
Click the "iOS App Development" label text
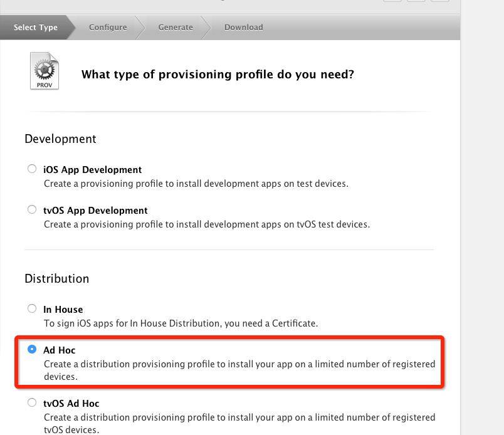click(92, 170)
